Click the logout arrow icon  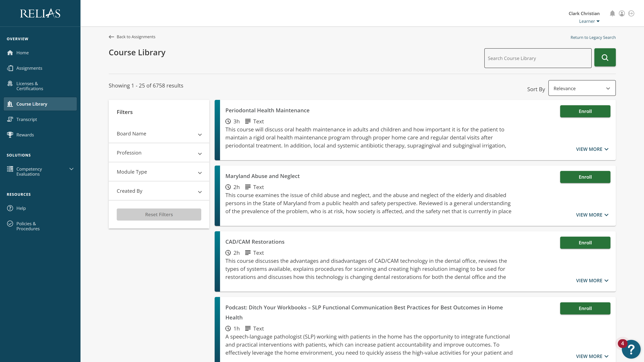(631, 13)
